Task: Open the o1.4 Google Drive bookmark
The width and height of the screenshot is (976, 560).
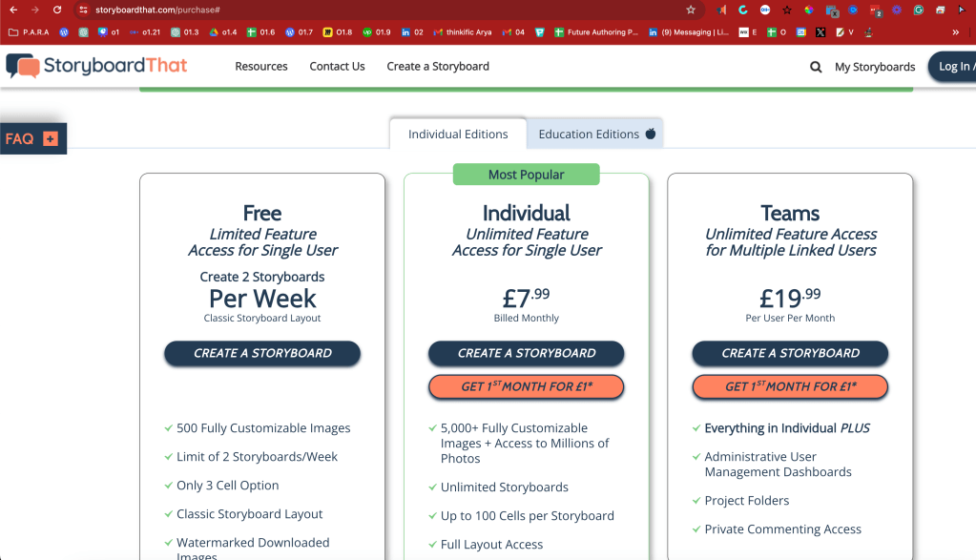Action: [x=223, y=32]
